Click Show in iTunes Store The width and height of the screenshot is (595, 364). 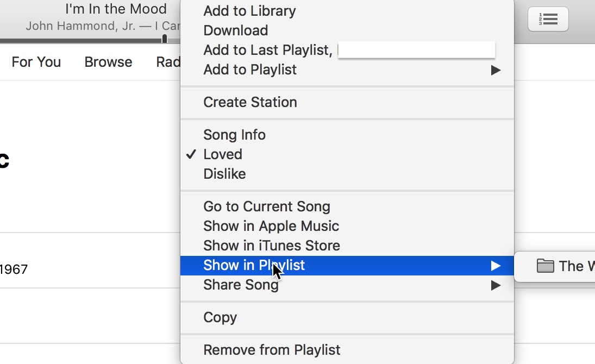pyautogui.click(x=271, y=246)
